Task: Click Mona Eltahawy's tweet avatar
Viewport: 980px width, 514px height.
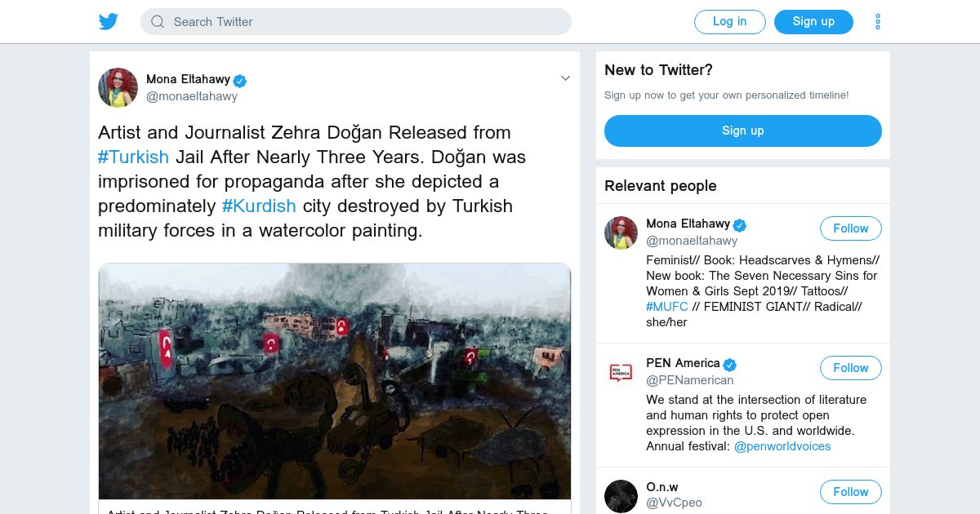Action: click(118, 87)
